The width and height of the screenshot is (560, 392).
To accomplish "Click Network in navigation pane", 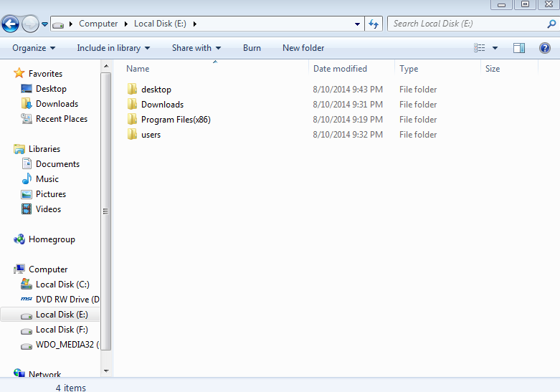I will point(44,374).
